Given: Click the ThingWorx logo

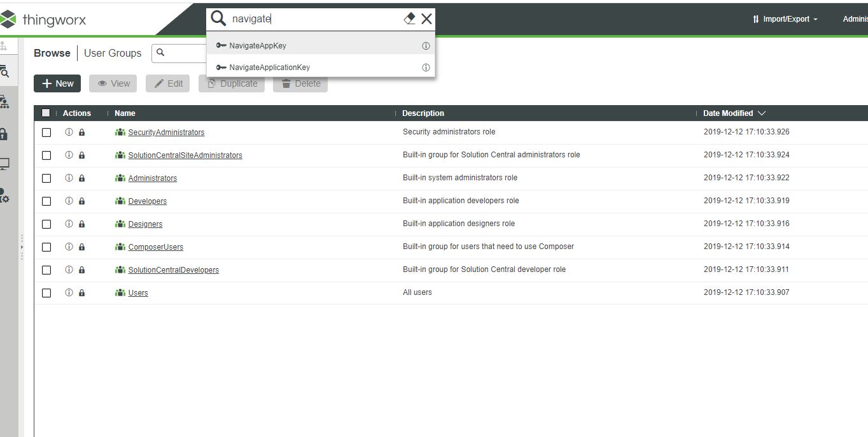Looking at the screenshot, I should 43,19.
